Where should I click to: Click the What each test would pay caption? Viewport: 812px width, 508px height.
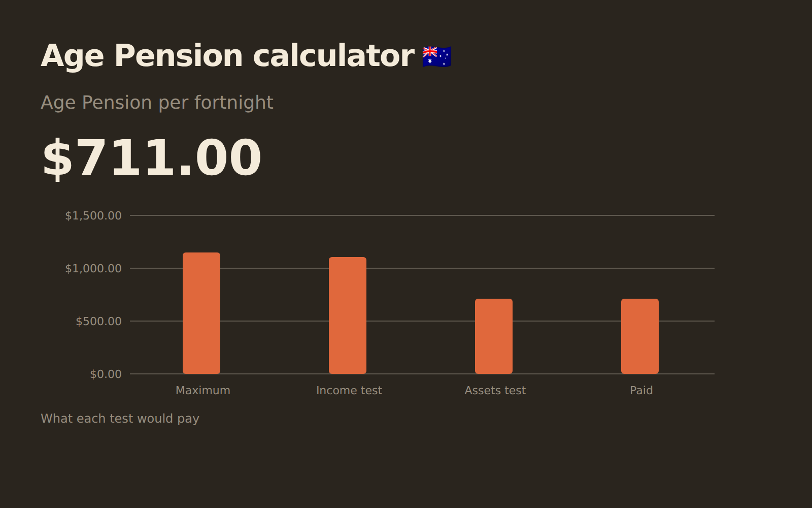120,419
